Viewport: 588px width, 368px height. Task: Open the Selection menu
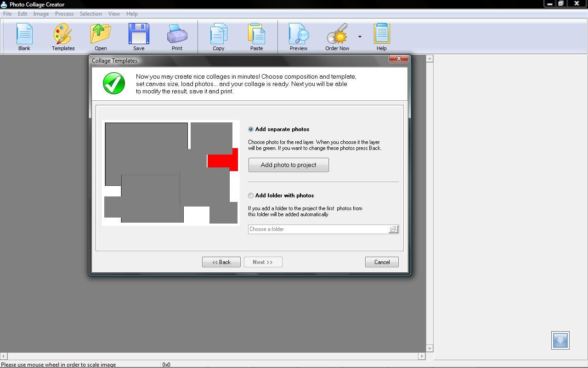click(x=90, y=14)
